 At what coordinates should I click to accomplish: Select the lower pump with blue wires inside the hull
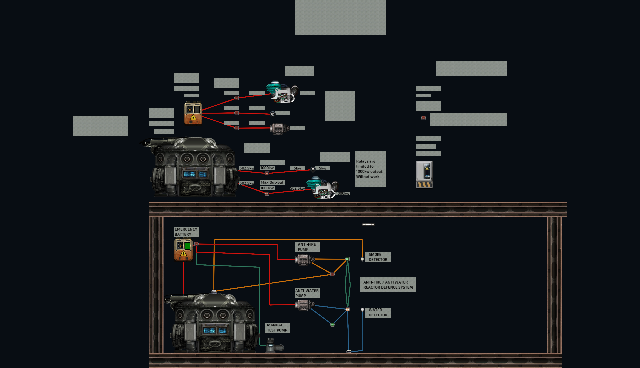[303, 305]
